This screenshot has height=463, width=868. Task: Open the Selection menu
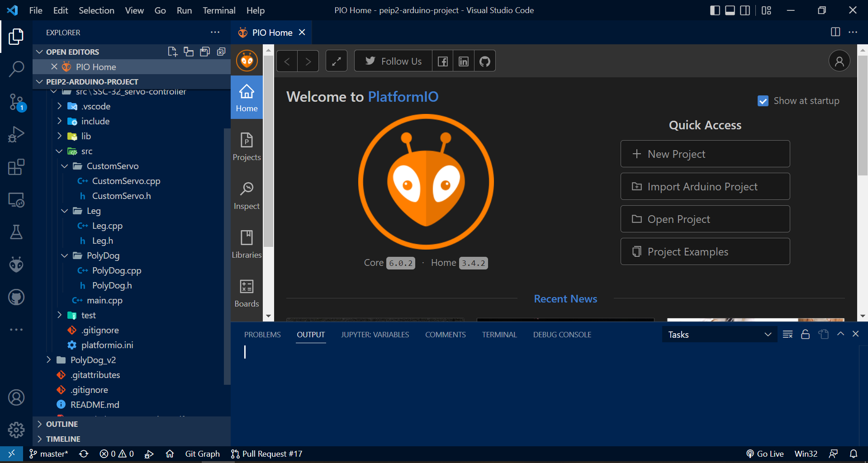click(96, 10)
